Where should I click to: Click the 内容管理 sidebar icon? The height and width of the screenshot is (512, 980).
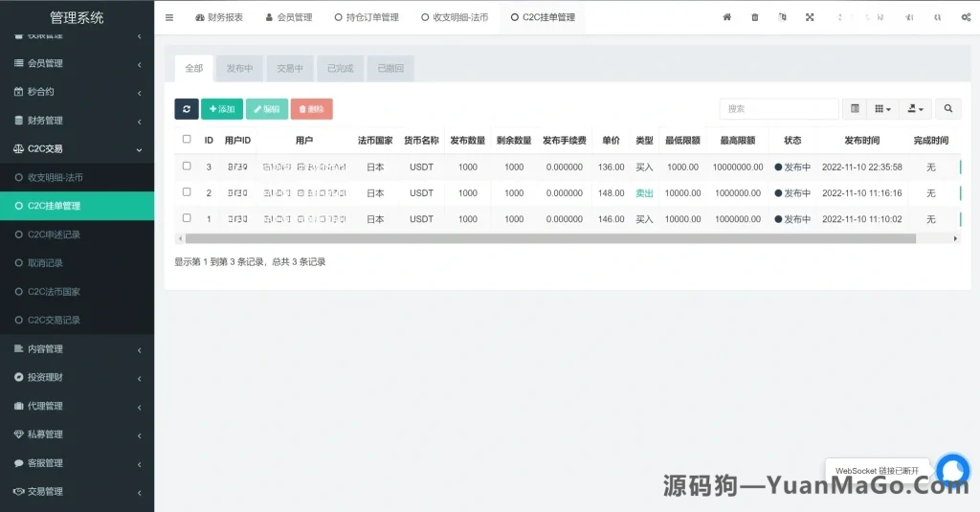coord(19,349)
